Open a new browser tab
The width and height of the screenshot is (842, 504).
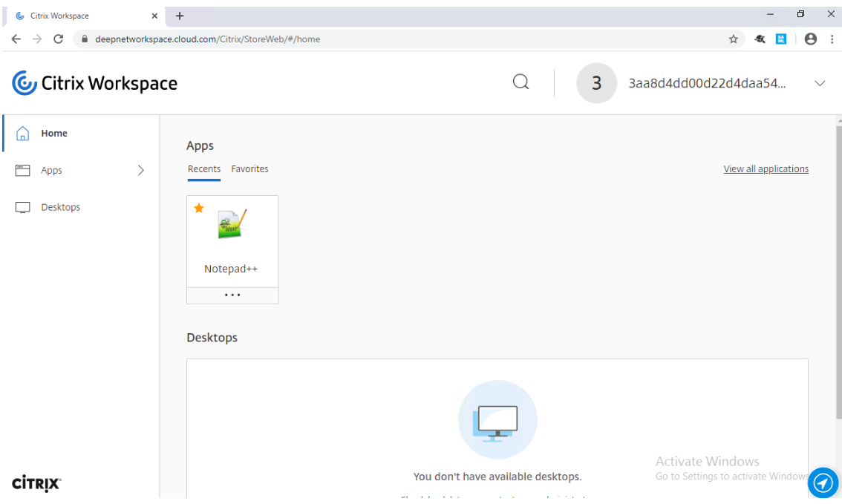(180, 16)
